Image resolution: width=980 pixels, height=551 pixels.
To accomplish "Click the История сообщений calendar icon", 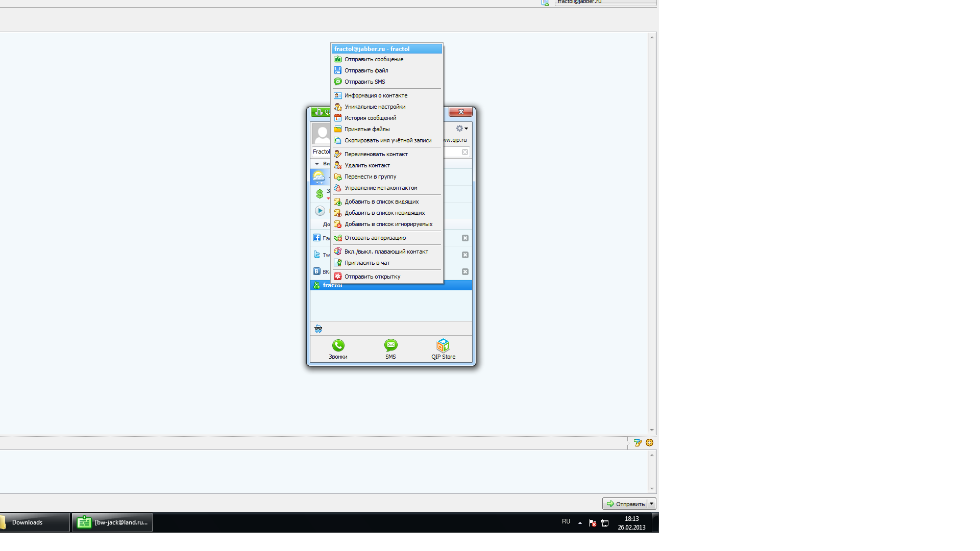I will [x=337, y=118].
